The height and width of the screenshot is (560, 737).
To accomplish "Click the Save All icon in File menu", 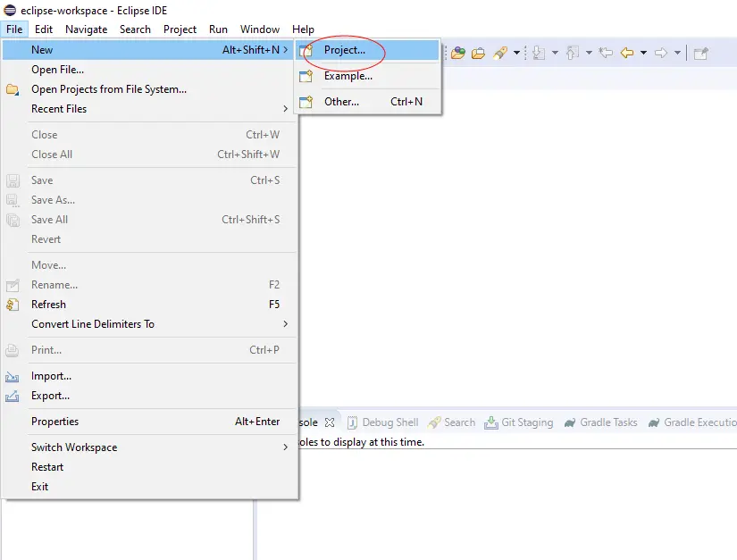I will (x=13, y=220).
